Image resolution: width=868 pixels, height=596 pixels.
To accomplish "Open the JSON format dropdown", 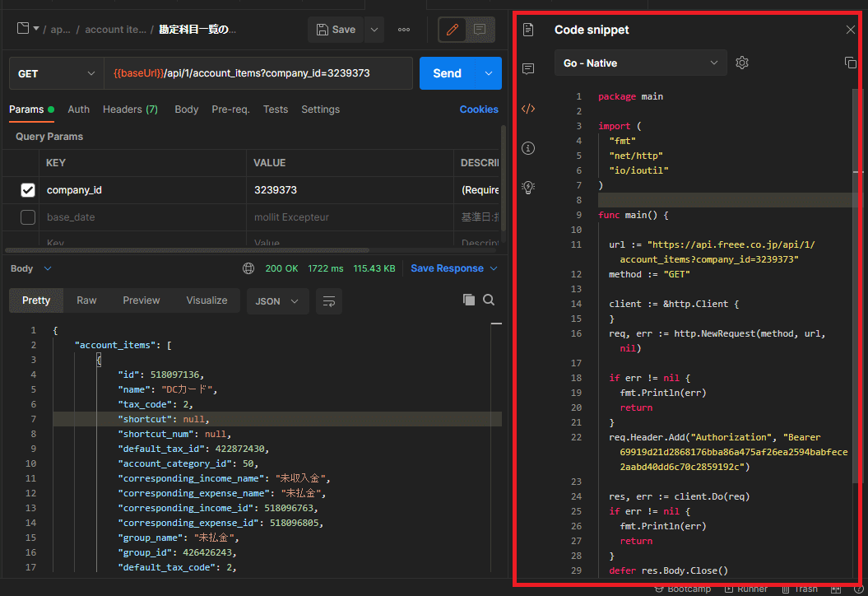I will tap(277, 300).
